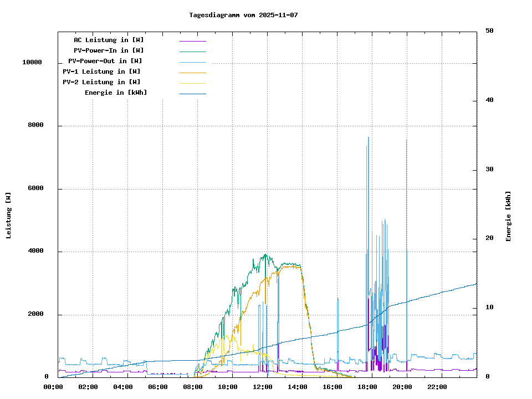Click the 12:00 time axis tick label

pyautogui.click(x=263, y=387)
